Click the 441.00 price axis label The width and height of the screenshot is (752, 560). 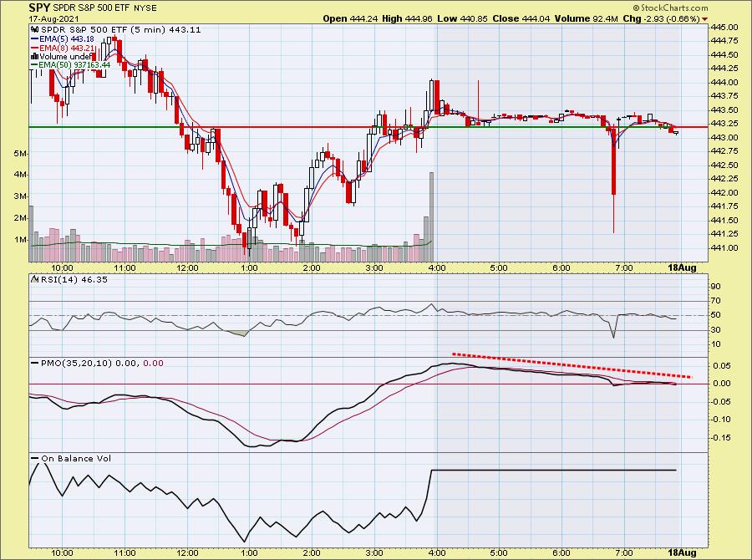[724, 248]
